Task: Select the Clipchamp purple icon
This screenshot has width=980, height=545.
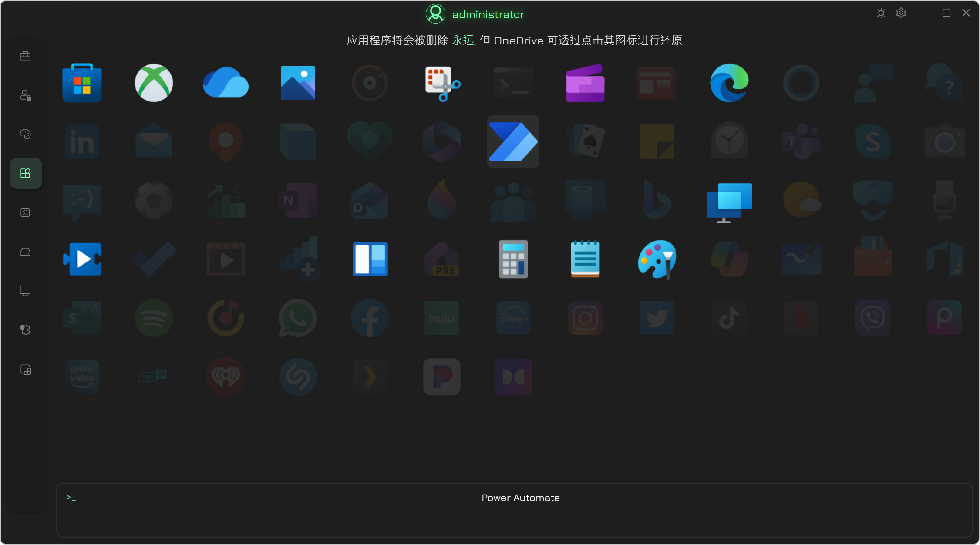Action: [585, 83]
